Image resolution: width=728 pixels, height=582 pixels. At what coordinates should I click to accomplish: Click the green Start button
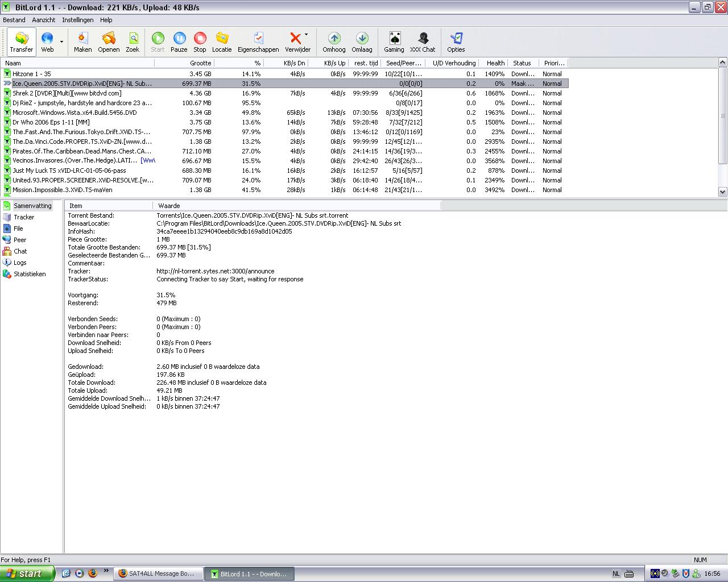coord(158,42)
